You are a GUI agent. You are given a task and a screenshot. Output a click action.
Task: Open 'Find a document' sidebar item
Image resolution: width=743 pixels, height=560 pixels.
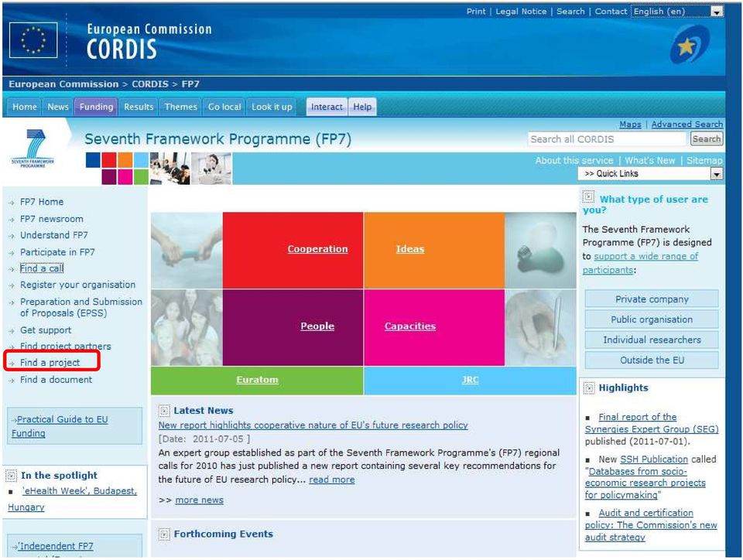coord(56,380)
